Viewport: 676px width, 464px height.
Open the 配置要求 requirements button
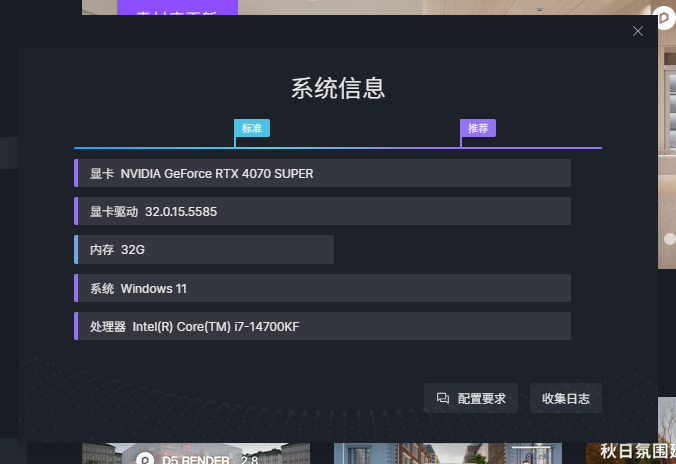pyautogui.click(x=471, y=398)
